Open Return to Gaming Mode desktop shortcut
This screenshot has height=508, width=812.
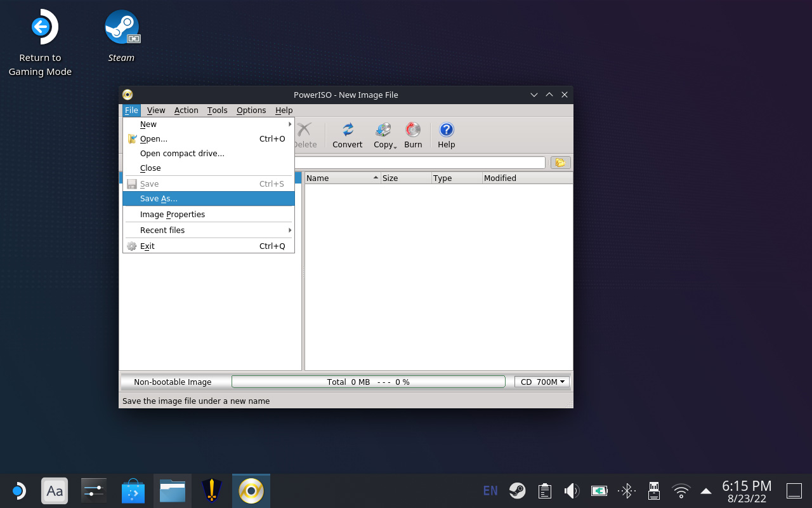[40, 43]
